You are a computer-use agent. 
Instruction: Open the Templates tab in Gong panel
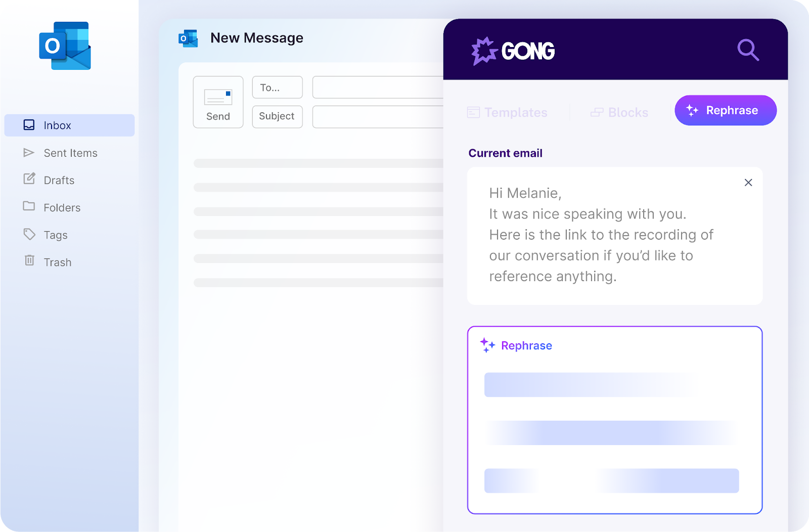[507, 112]
